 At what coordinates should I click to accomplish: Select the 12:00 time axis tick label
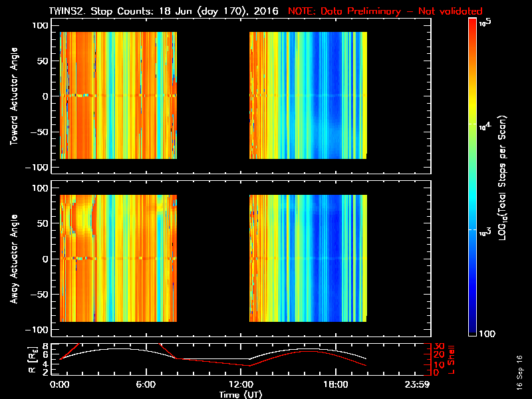(x=240, y=384)
